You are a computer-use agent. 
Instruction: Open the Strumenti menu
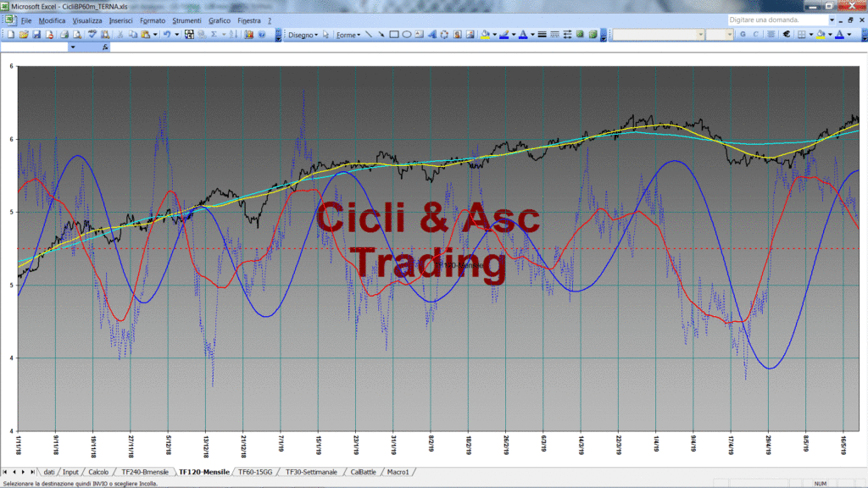186,20
